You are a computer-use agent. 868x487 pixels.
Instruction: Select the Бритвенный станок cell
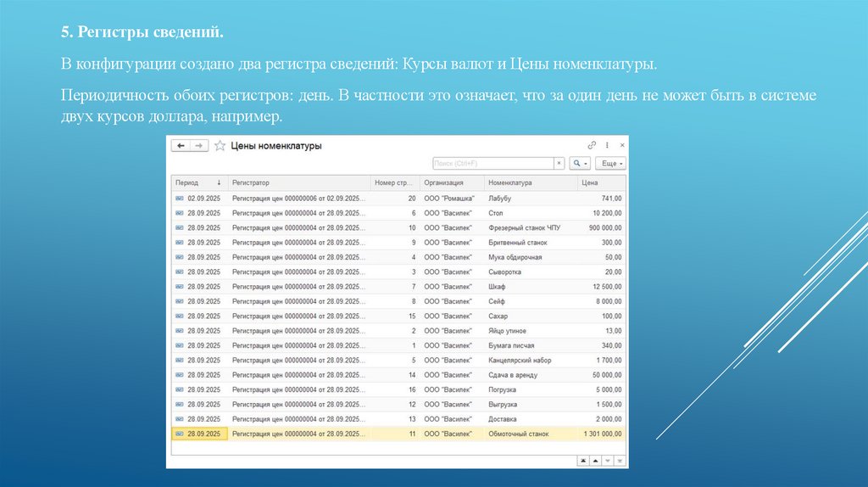[x=531, y=243]
